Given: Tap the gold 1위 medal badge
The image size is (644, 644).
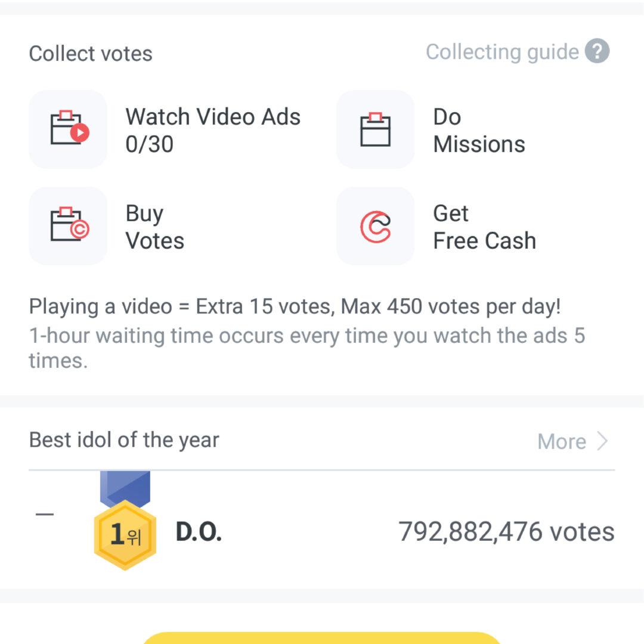Looking at the screenshot, I should pos(125,534).
